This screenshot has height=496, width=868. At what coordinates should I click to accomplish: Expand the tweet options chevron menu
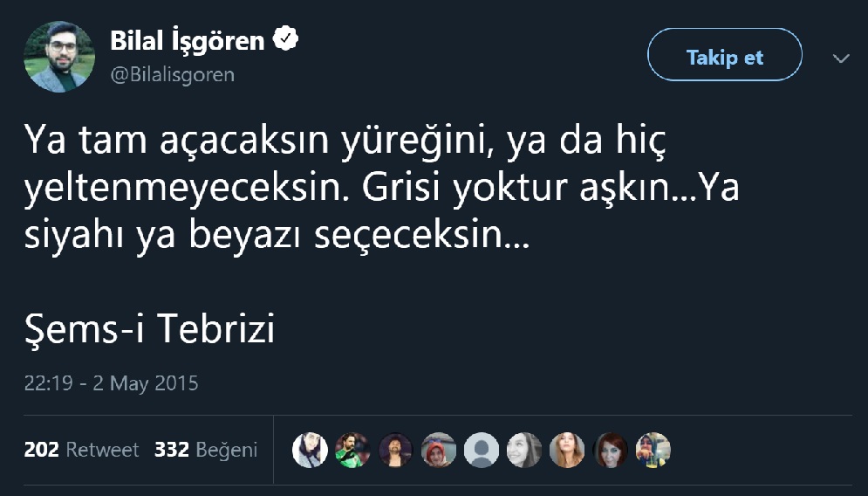tap(841, 59)
